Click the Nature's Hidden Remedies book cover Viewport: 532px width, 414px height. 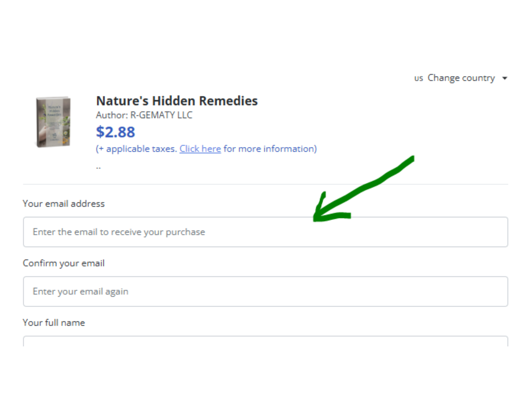click(x=53, y=122)
